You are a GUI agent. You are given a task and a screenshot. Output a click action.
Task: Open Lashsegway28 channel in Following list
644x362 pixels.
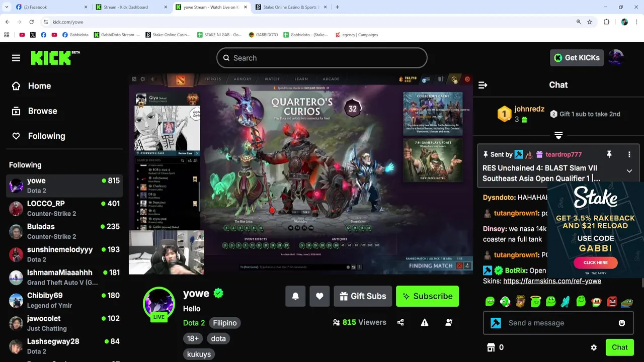coord(64,346)
